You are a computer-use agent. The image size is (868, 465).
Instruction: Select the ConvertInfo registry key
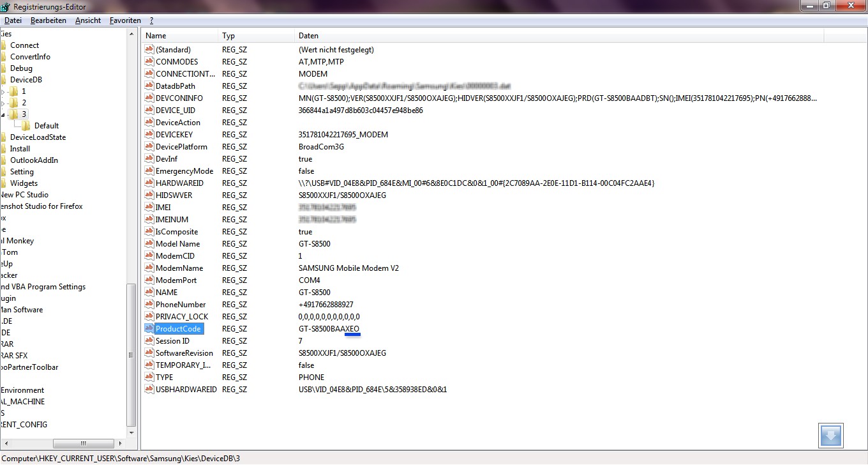30,57
